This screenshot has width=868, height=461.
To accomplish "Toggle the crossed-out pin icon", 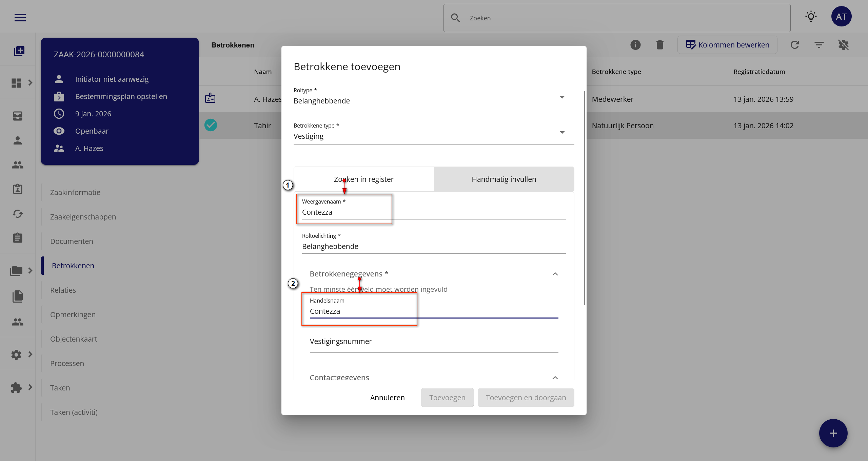I will pos(843,45).
